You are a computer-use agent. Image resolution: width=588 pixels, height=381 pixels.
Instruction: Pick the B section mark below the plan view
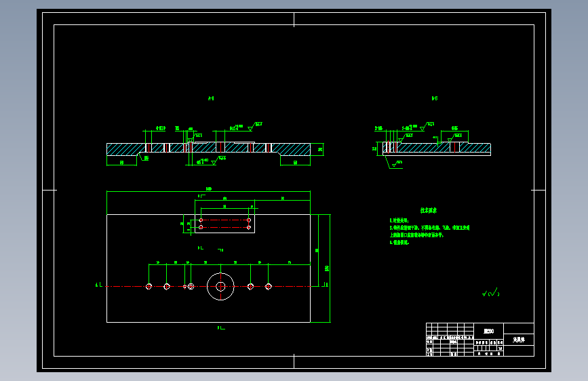pyautogui.click(x=221, y=327)
